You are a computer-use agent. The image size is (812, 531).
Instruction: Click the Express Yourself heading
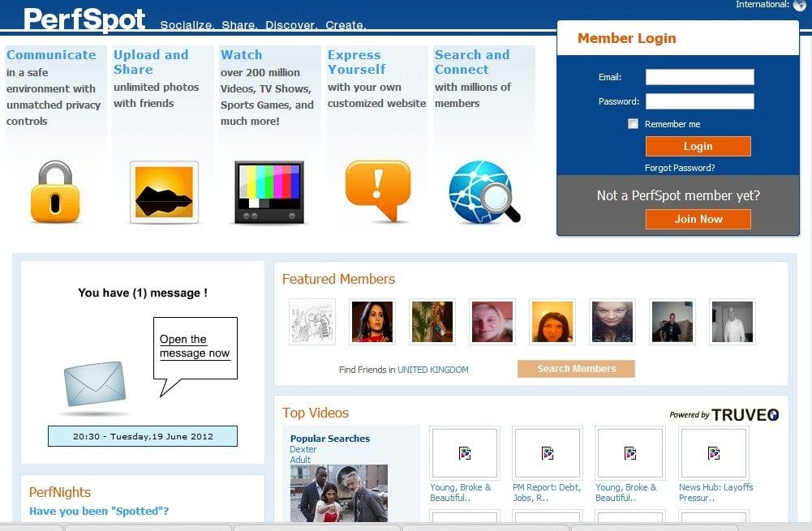(x=356, y=62)
